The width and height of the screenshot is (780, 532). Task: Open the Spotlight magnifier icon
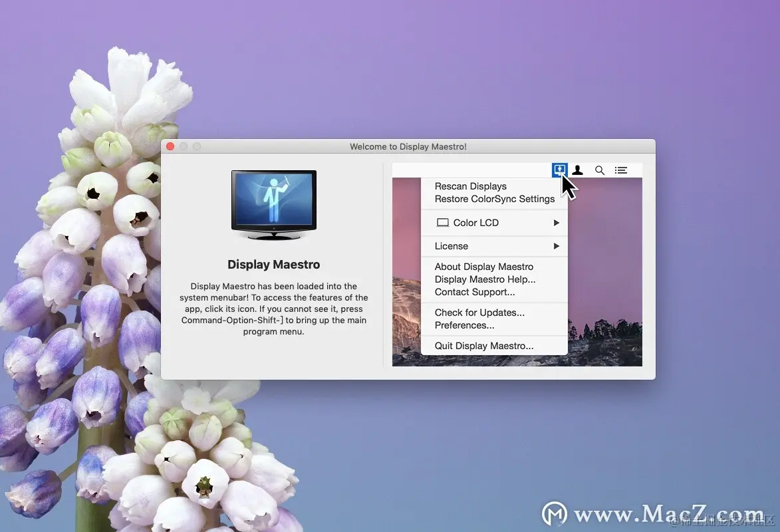click(x=600, y=170)
